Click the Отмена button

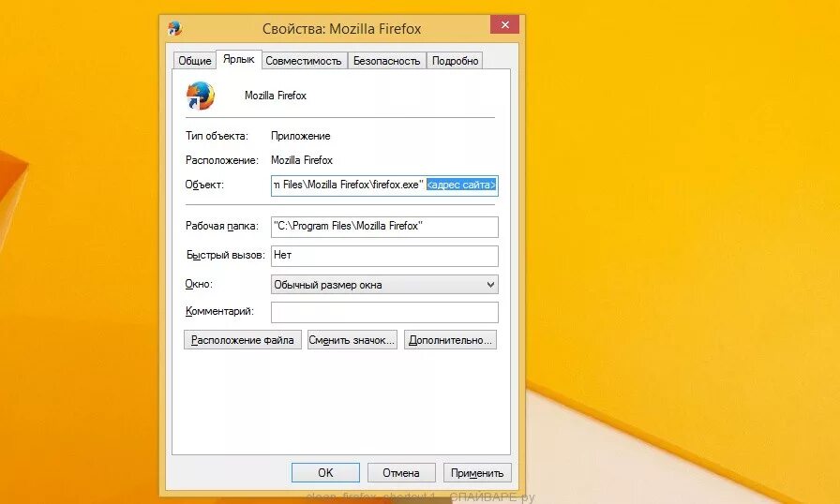(x=400, y=473)
